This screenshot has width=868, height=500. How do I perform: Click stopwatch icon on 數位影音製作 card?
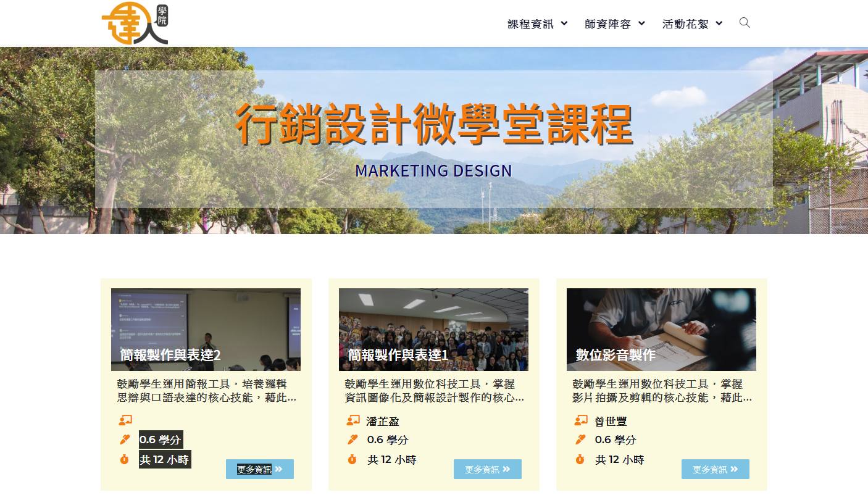580,459
